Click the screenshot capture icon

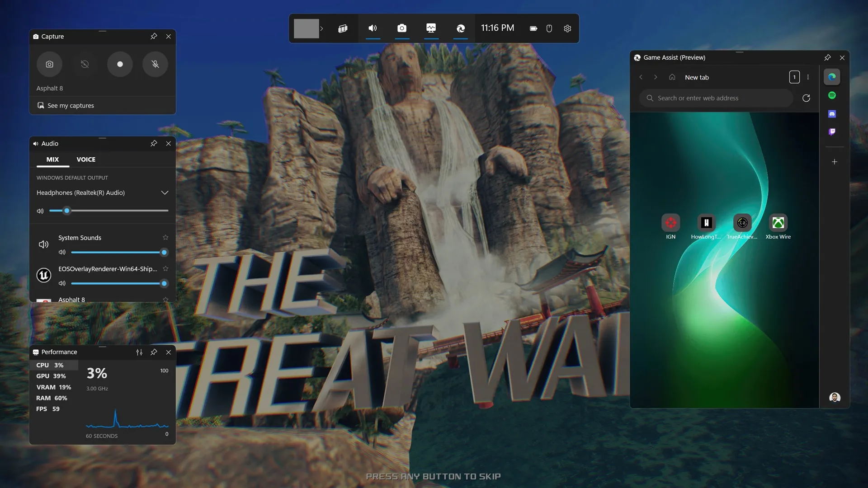(49, 64)
